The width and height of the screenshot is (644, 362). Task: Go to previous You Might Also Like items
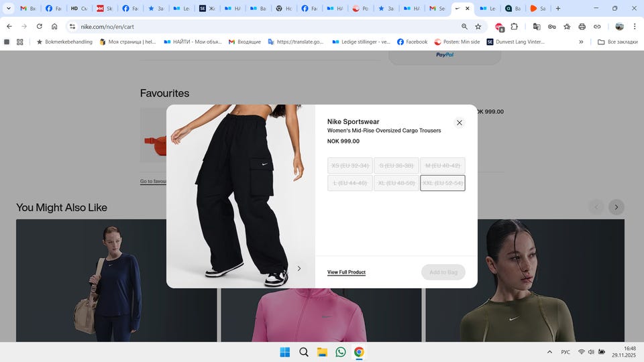pyautogui.click(x=596, y=207)
